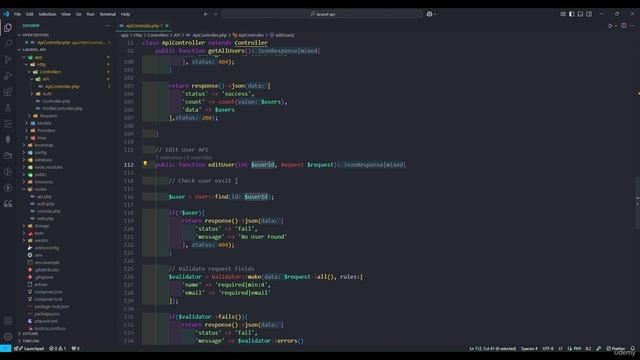Viewport: 640px width, 360px height.
Task: Open package.json in file tree
Action: [x=47, y=314]
